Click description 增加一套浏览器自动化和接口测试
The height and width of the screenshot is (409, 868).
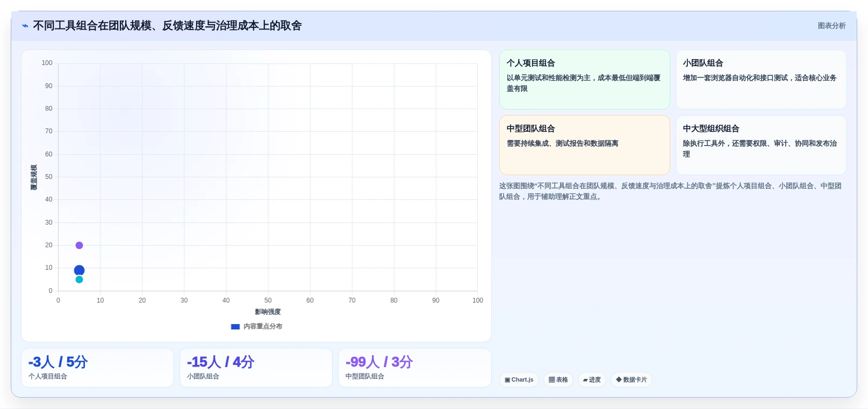click(759, 78)
